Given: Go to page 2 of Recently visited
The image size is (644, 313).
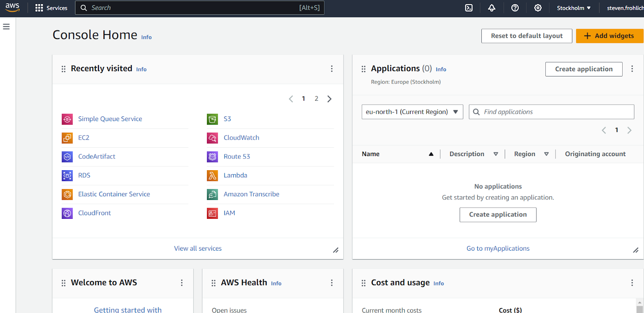Looking at the screenshot, I should pyautogui.click(x=316, y=99).
